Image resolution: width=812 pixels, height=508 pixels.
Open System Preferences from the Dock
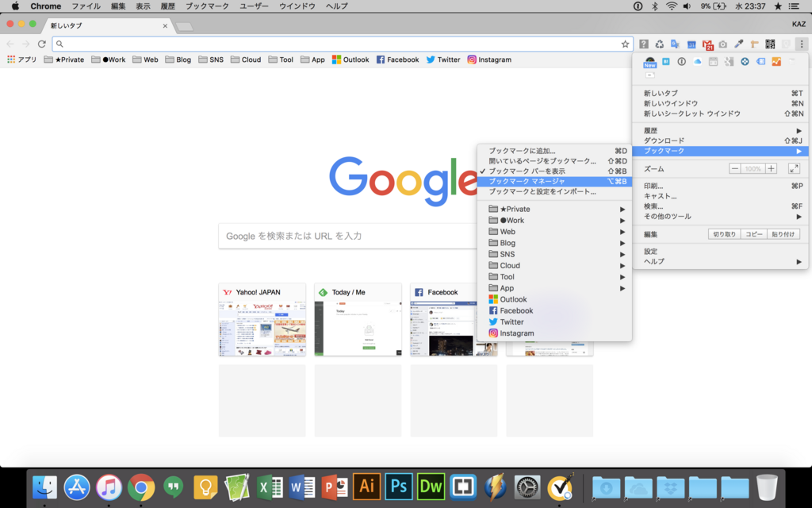(x=527, y=487)
